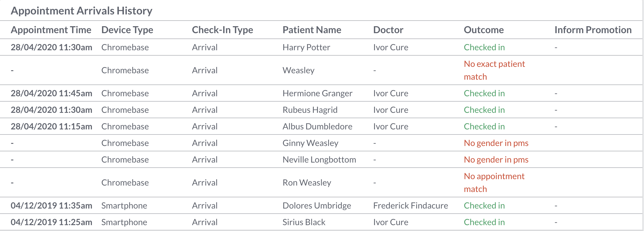Viewport: 644px width, 231px height.
Task: Select the Patient Name column header
Action: coord(312,30)
